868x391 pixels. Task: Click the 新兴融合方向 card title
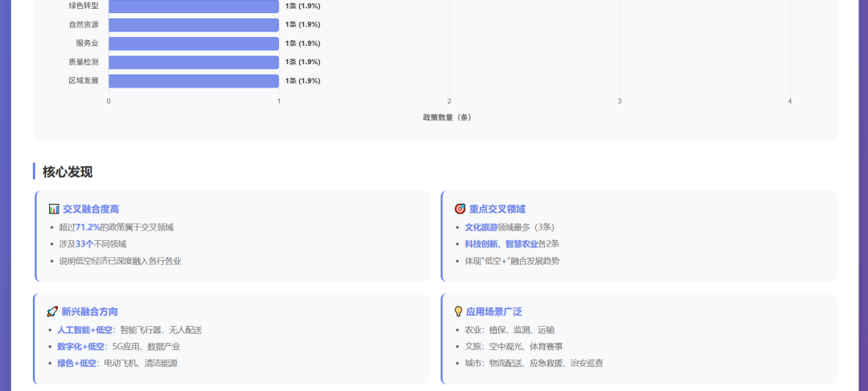pyautogui.click(x=89, y=312)
